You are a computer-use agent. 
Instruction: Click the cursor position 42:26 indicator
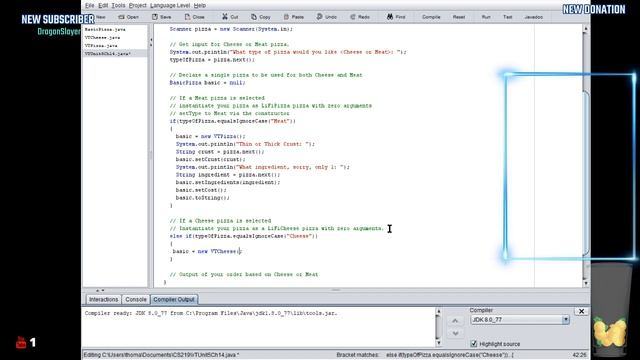point(579,355)
